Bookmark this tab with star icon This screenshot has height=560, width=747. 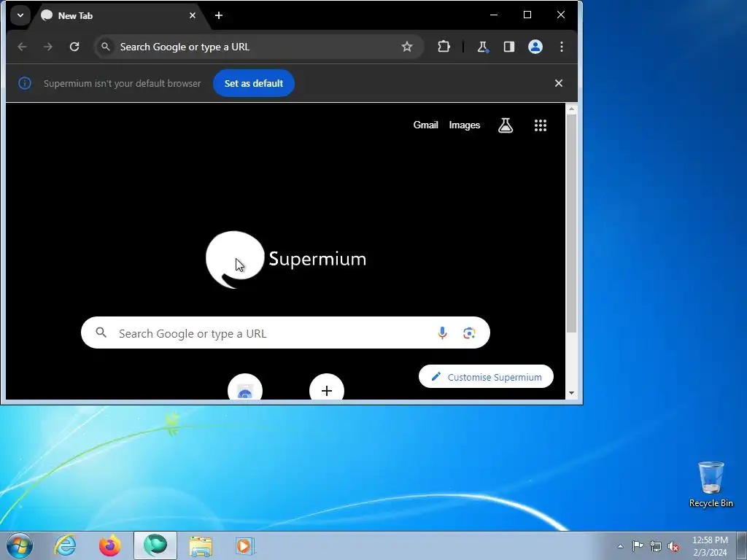click(407, 47)
